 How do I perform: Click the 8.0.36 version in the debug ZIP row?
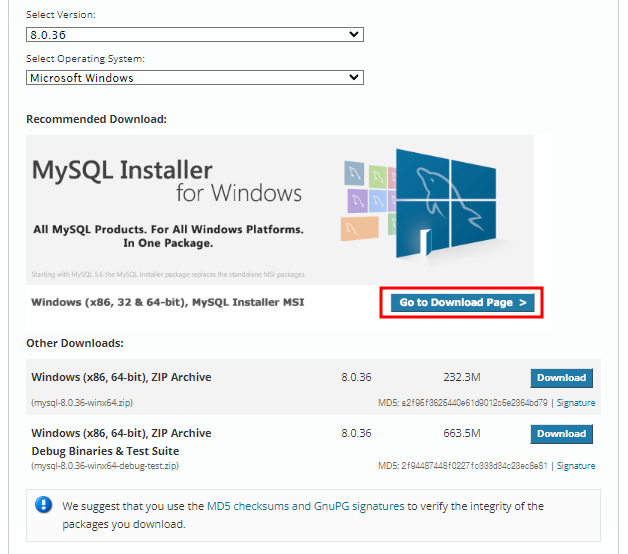point(356,433)
